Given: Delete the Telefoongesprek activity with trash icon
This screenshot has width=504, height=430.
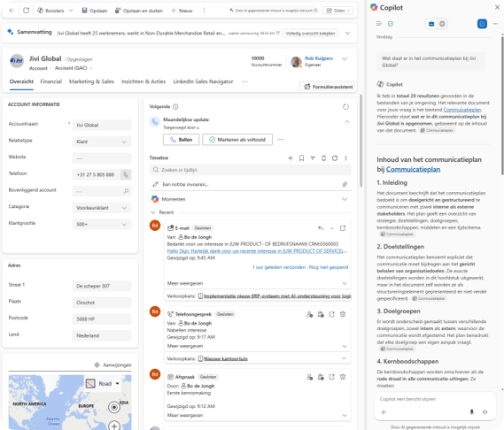Looking at the screenshot, I should (343, 314).
